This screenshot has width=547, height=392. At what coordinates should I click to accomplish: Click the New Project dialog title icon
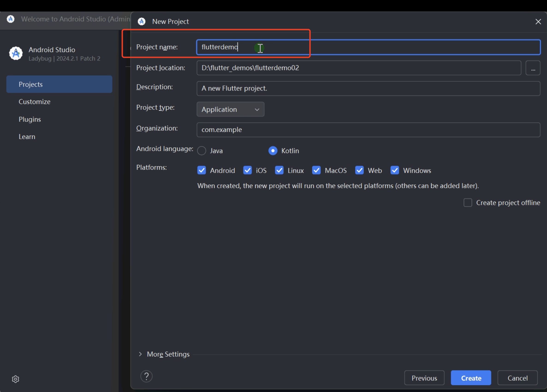142,21
